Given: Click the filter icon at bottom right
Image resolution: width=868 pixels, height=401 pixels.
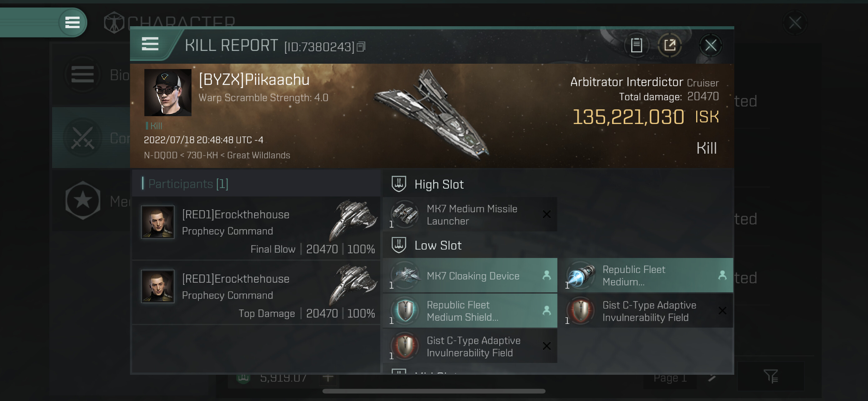Looking at the screenshot, I should pos(770,376).
